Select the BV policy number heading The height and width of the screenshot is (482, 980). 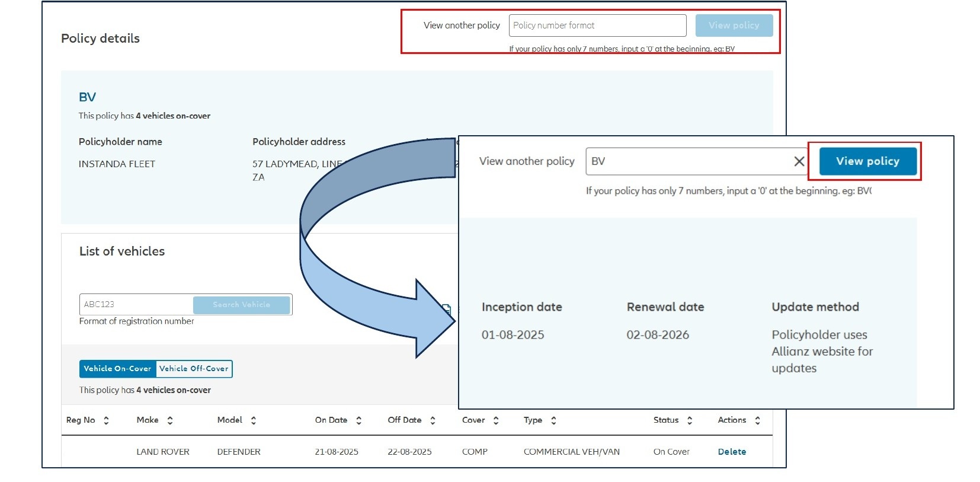point(87,97)
